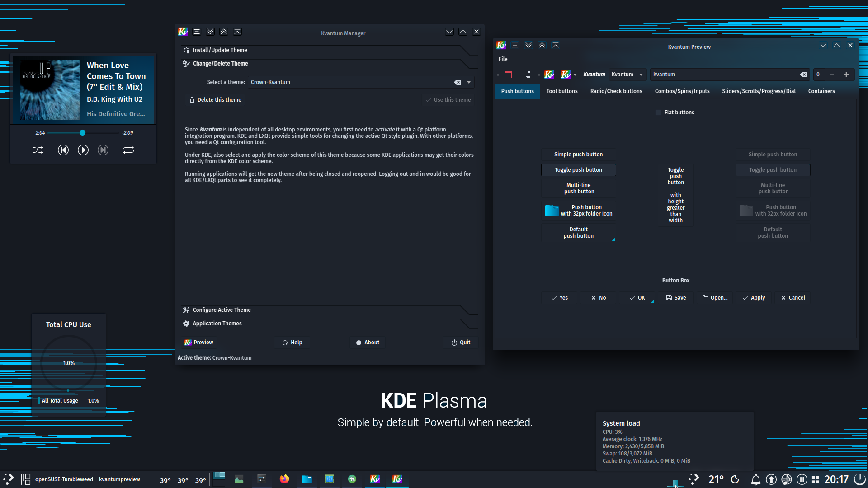
Task: Click Kvantum Manager shade-down double chevron icon
Action: pos(210,32)
